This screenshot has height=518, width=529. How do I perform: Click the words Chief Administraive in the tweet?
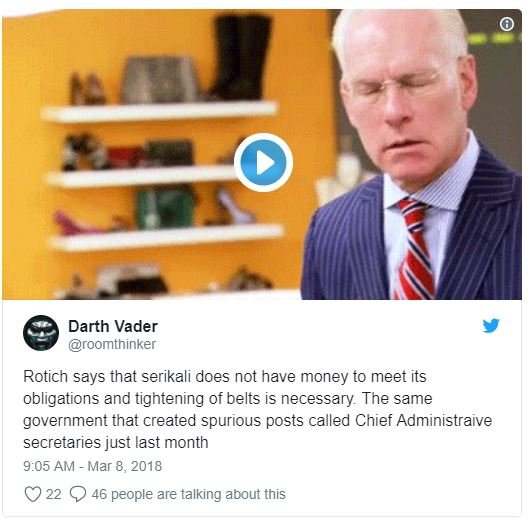pos(423,421)
